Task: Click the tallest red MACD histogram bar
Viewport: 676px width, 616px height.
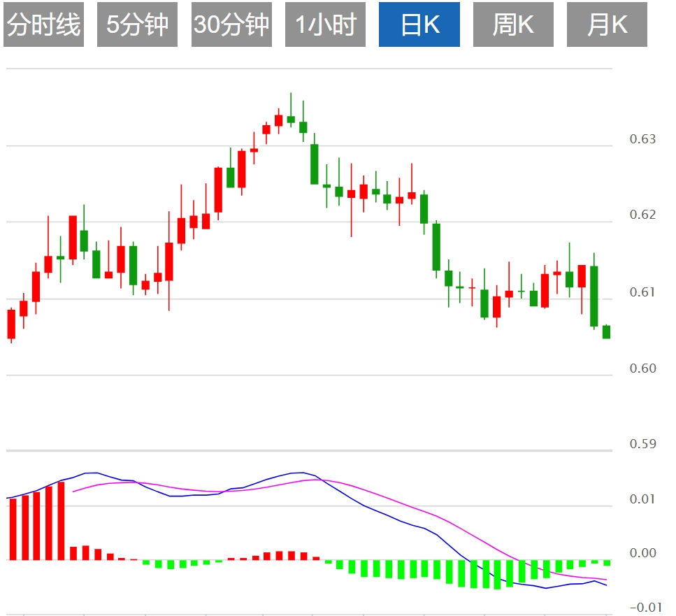Action: tap(61, 520)
